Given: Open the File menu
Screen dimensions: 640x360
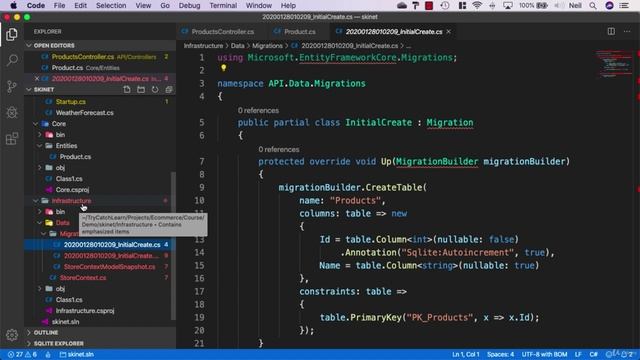Looking at the screenshot, I should [x=59, y=5].
